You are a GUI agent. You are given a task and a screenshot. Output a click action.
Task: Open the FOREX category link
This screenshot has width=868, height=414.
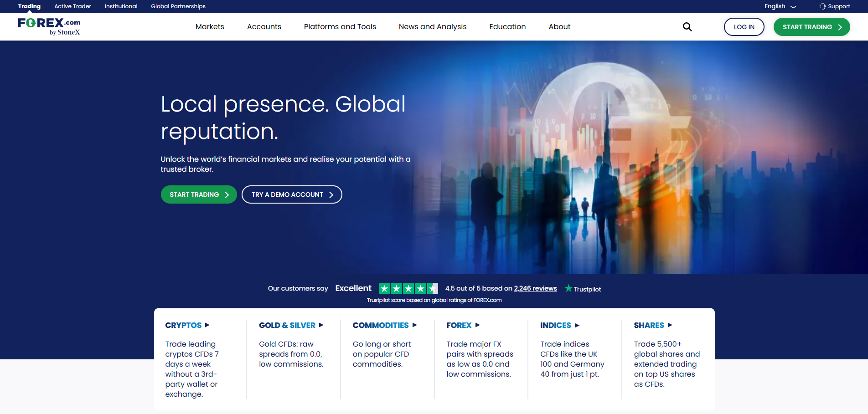pos(459,325)
